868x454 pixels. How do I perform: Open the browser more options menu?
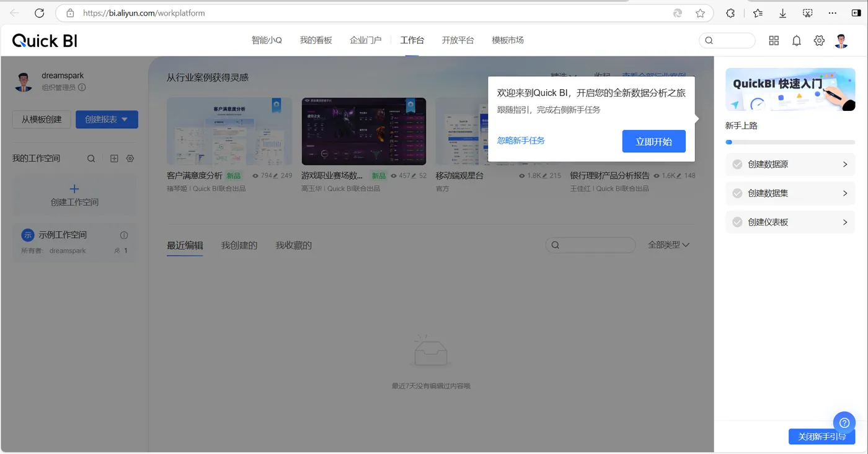832,13
